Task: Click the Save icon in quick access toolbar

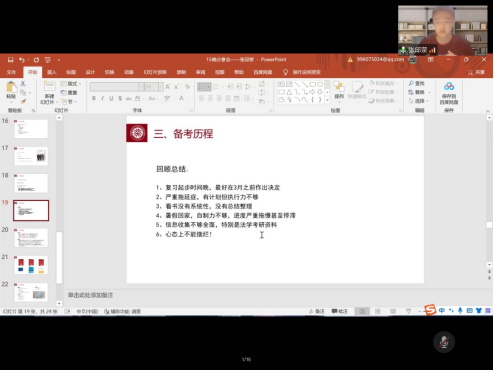Action: coord(11,60)
